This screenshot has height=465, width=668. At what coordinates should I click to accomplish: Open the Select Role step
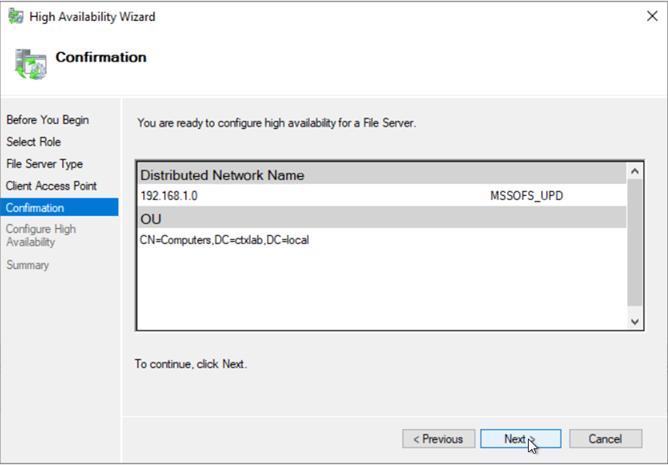pyautogui.click(x=33, y=142)
